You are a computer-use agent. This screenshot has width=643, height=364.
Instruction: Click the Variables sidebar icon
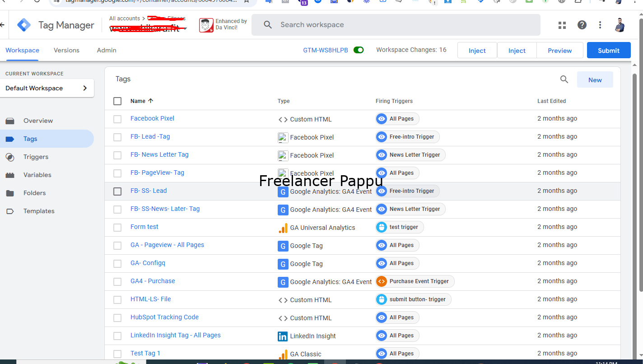pos(10,175)
